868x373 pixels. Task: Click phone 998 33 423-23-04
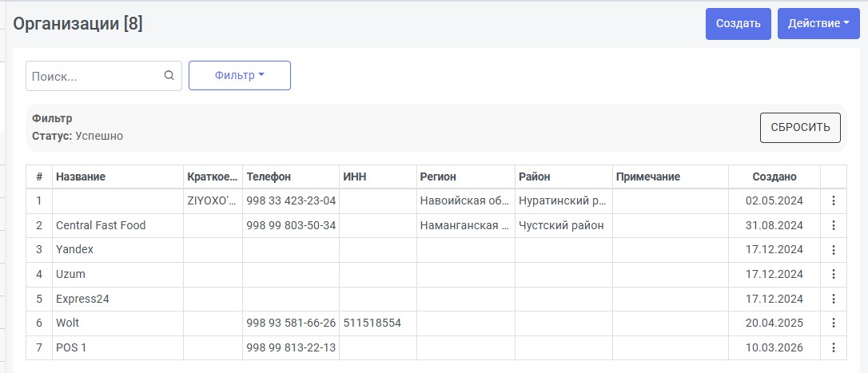point(291,201)
